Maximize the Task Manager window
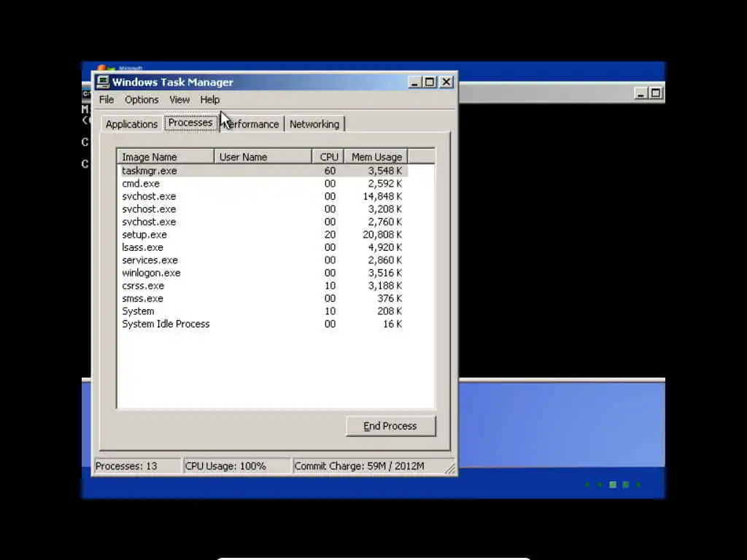Image resolution: width=747 pixels, height=560 pixels. tap(430, 82)
